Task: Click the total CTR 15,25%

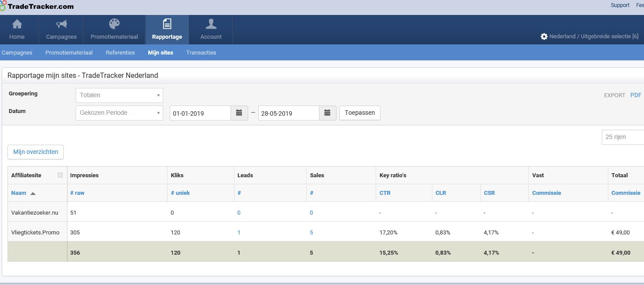Action: 389,252
